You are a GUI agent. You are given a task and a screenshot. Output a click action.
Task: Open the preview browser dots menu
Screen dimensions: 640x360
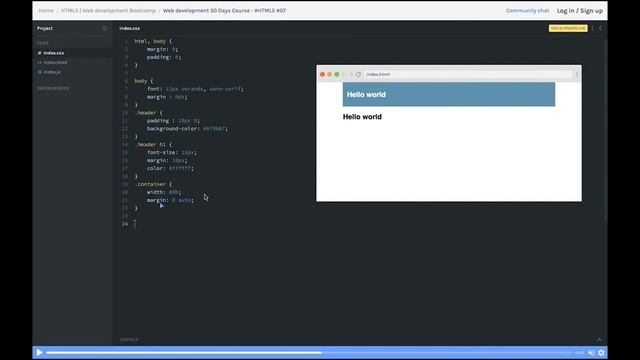point(577,74)
